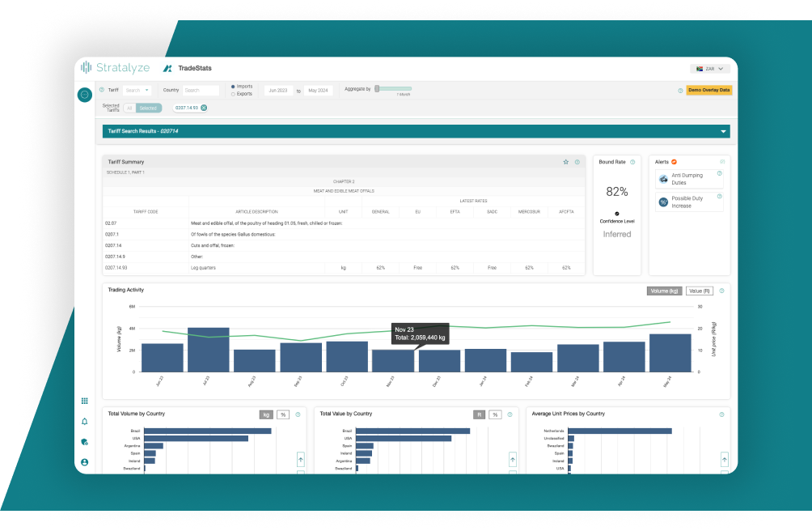The image size is (812, 531).
Task: Open the Tariff search dropdown
Action: 137,91
